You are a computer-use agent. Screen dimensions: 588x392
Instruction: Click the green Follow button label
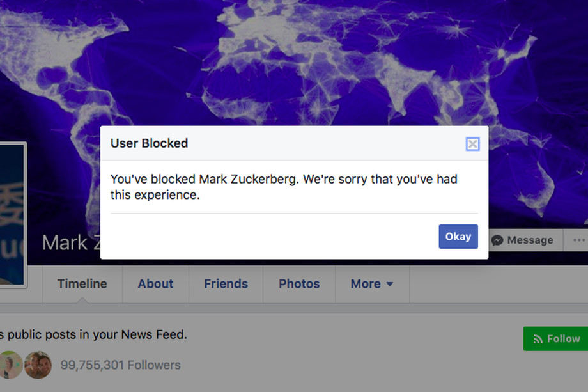click(x=563, y=339)
